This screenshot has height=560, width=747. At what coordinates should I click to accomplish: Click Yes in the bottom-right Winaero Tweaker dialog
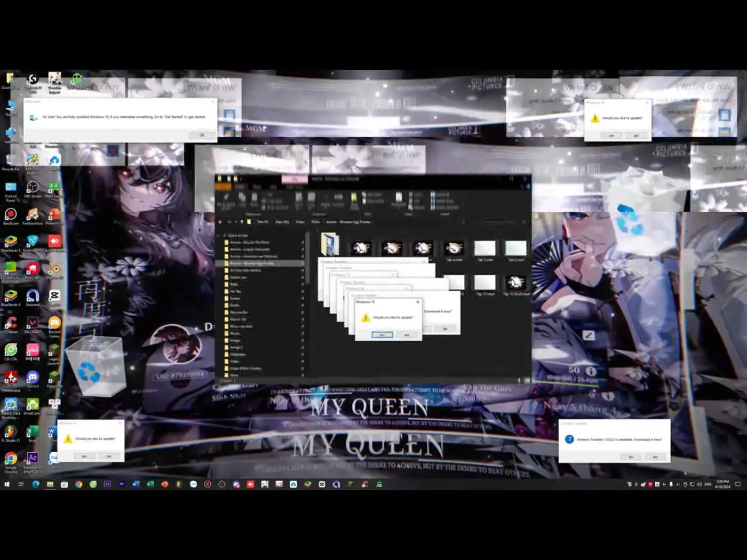(631, 457)
